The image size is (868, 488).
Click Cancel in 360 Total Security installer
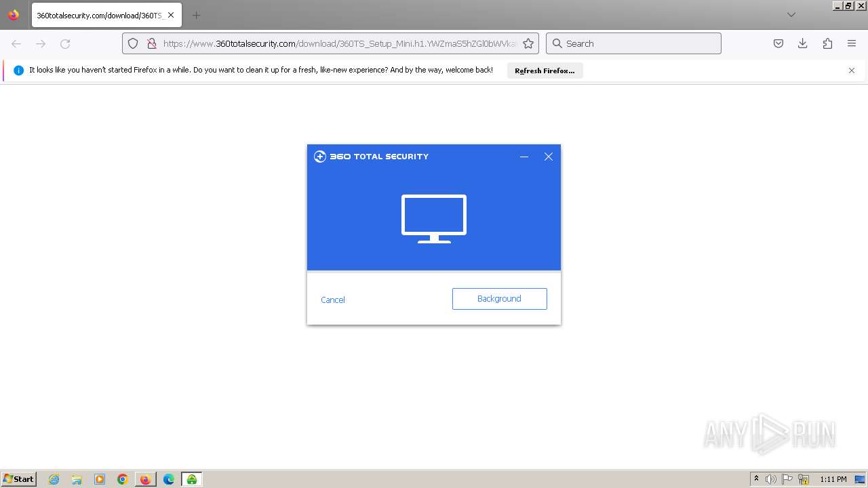click(333, 300)
